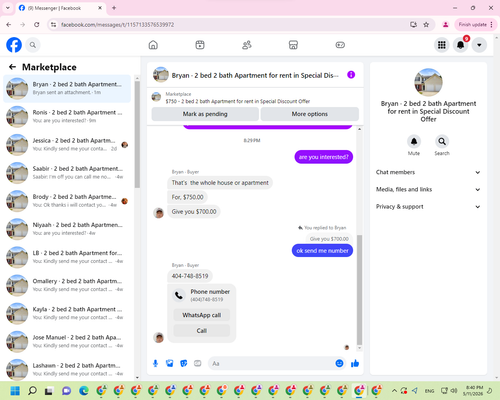
Task: Go back from Marketplace chats list
Action: 12,67
